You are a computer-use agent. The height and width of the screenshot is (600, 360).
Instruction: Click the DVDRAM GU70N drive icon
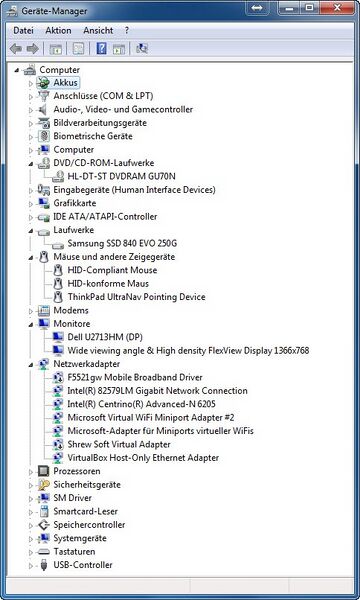(58, 176)
